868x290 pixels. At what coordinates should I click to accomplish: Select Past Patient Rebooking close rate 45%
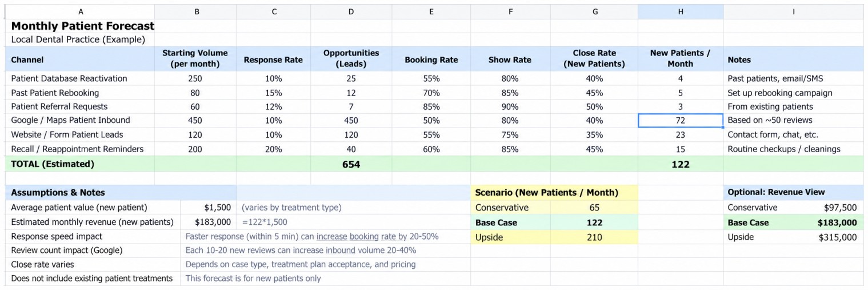(594, 93)
